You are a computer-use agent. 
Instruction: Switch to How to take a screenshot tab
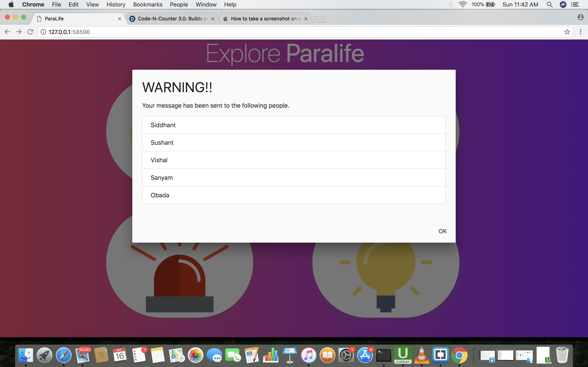coord(265,19)
